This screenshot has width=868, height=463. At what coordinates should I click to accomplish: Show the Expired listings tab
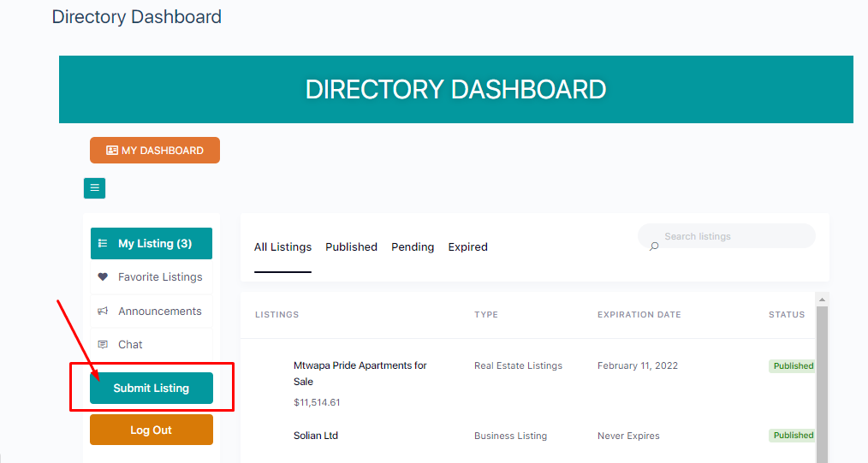pos(467,246)
